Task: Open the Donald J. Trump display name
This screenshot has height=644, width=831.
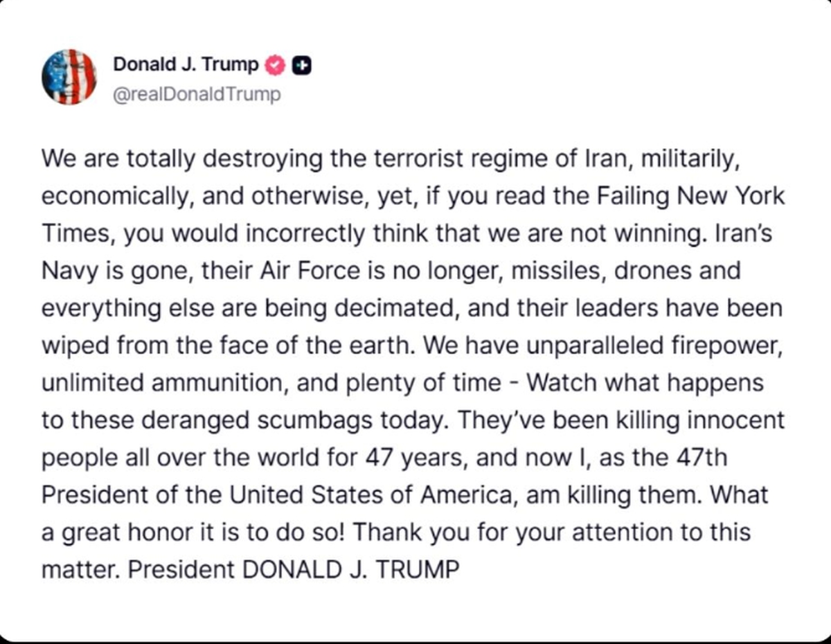Action: (x=186, y=65)
